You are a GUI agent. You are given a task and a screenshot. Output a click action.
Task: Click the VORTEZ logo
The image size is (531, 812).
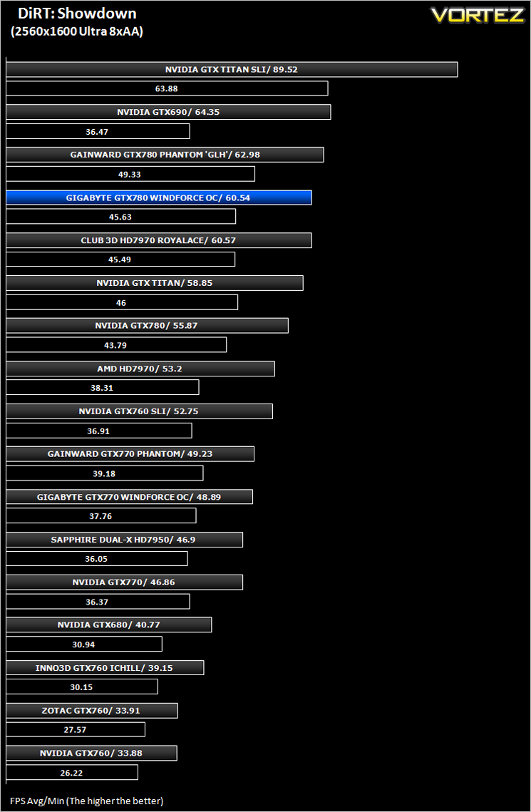[479, 15]
